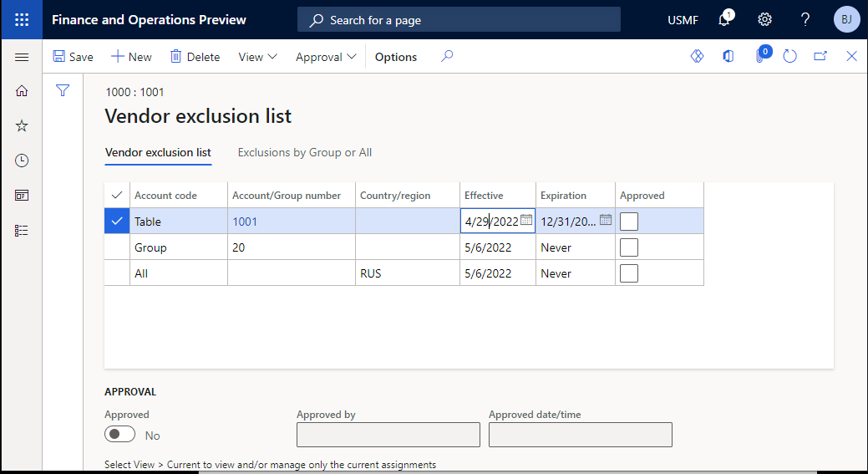Go to the Home icon in sidebar
Image resolution: width=868 pixels, height=474 pixels.
22,91
